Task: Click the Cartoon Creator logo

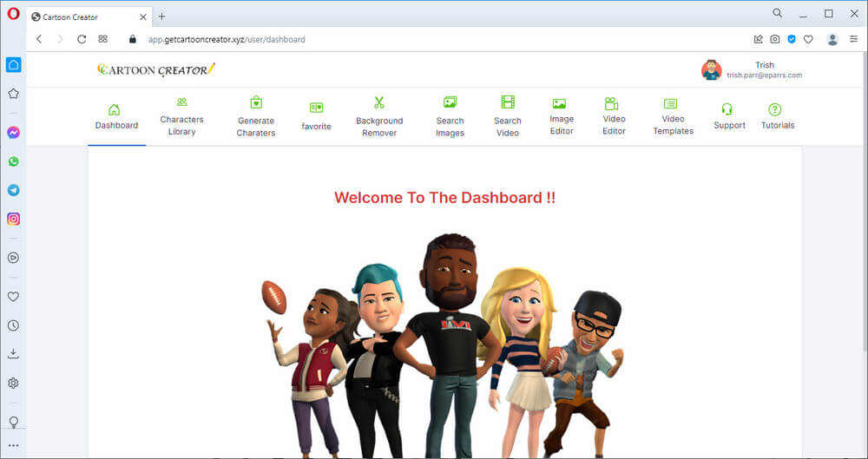Action: point(155,69)
